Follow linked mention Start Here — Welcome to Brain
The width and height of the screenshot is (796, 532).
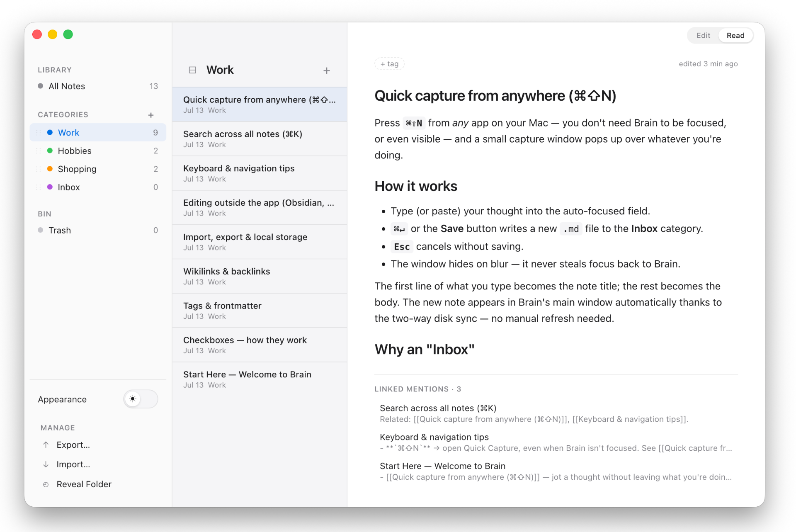pos(556,471)
